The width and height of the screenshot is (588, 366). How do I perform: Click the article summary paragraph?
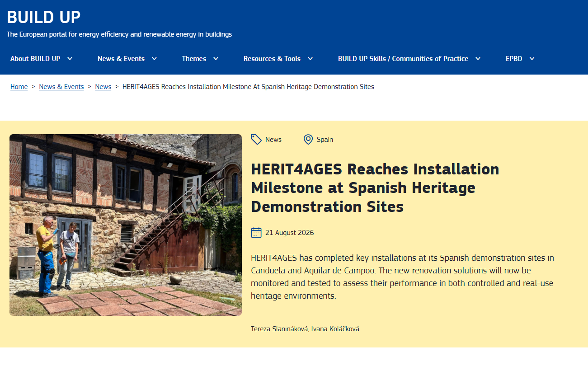pyautogui.click(x=402, y=277)
